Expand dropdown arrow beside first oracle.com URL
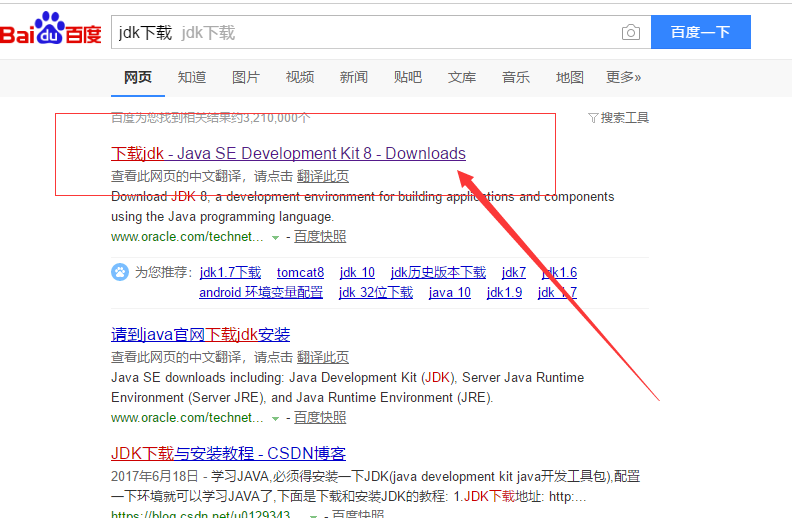 pyautogui.click(x=275, y=237)
